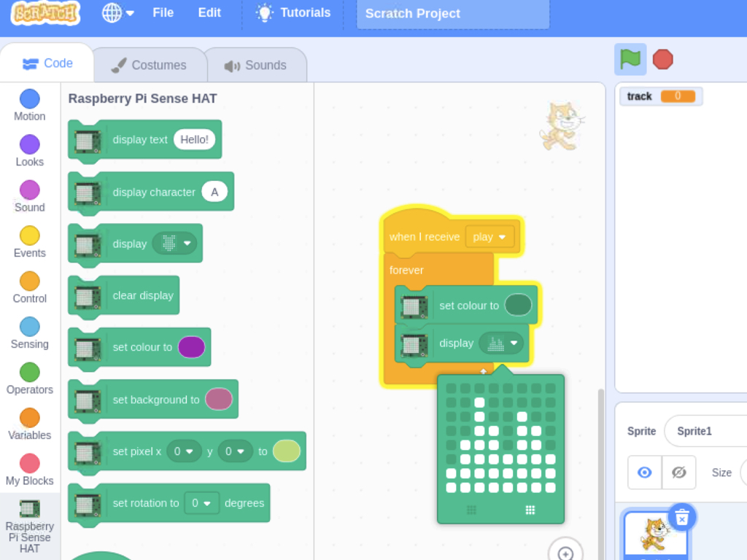Click the 'A' character input
The image size is (747, 560).
coord(214,192)
